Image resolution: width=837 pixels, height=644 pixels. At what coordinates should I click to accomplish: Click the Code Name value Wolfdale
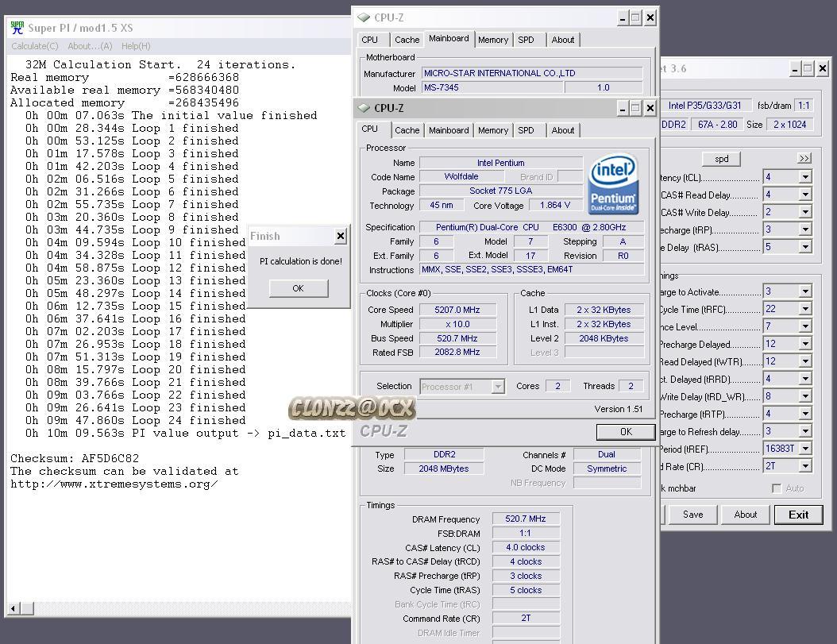coord(461,176)
